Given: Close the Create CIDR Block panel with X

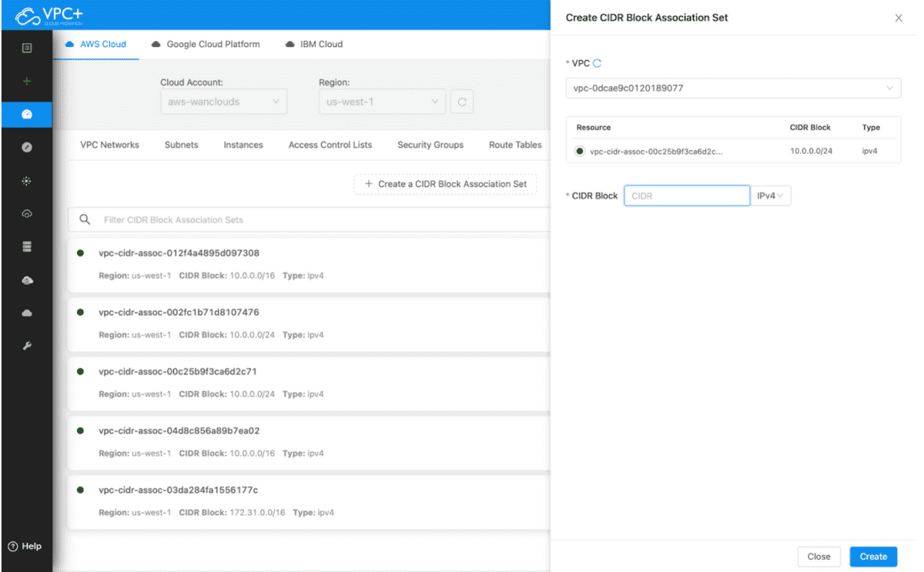Looking at the screenshot, I should click(899, 18).
